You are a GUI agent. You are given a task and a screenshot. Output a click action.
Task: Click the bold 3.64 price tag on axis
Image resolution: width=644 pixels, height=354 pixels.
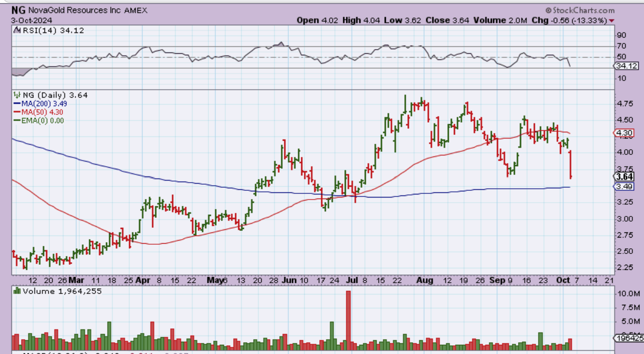624,176
